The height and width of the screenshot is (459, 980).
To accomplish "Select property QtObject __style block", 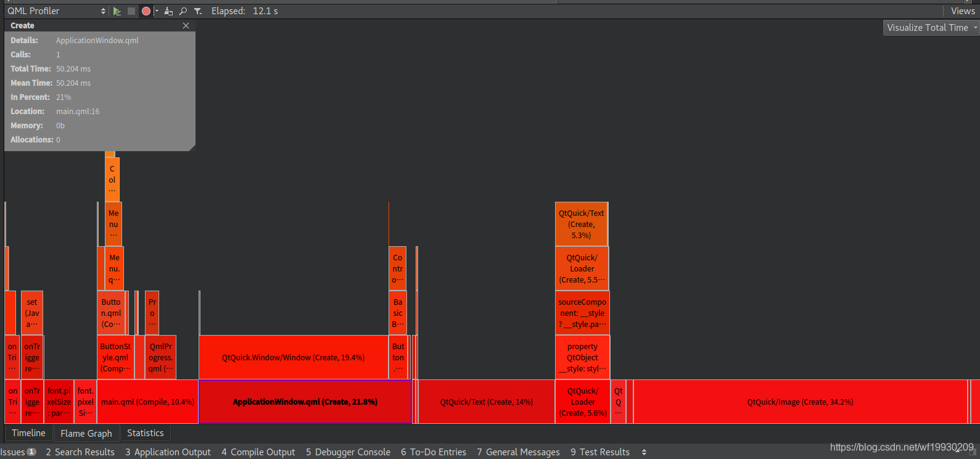I will click(582, 357).
